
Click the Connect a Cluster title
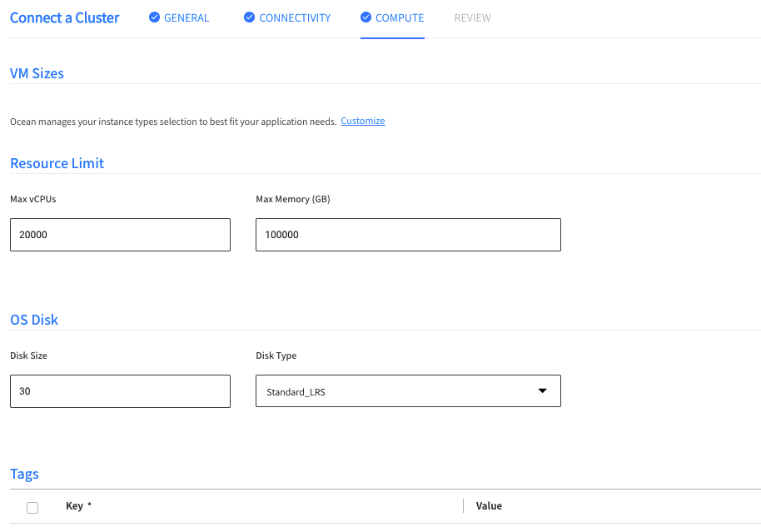tap(65, 17)
